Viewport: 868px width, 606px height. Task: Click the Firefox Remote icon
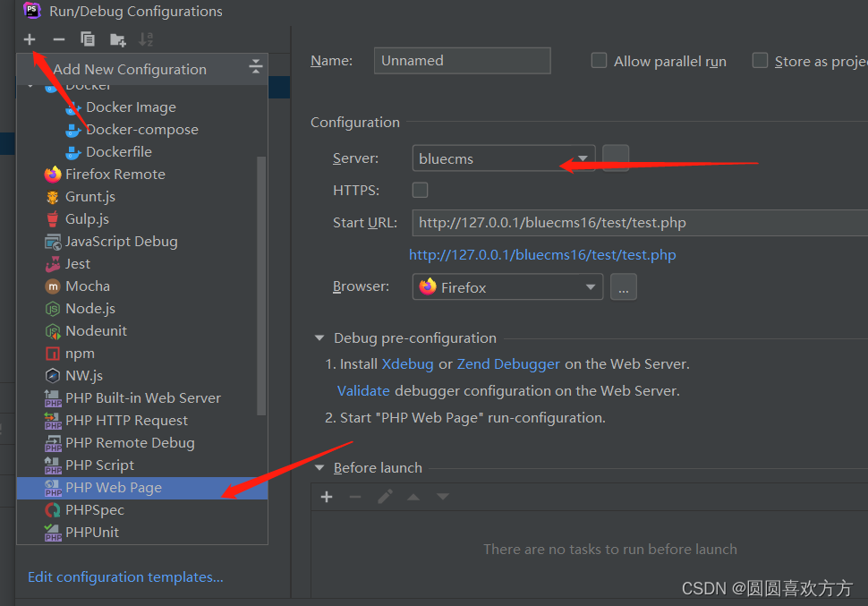pos(53,175)
